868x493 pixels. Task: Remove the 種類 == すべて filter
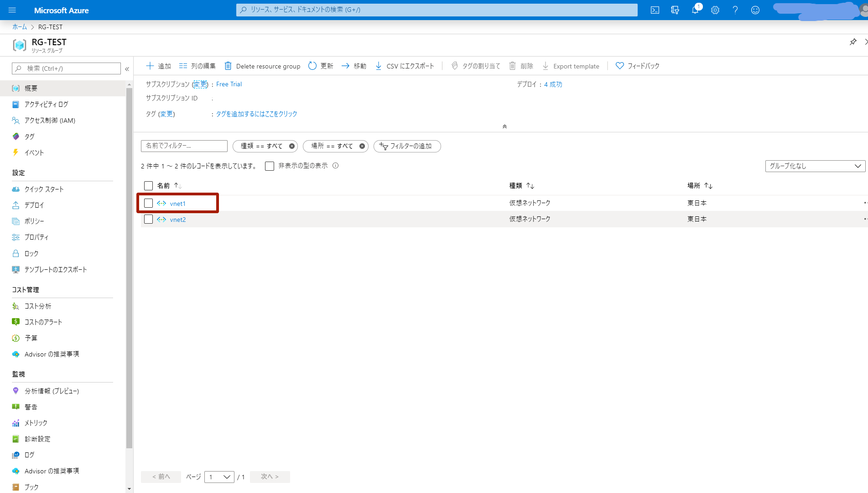[292, 146]
